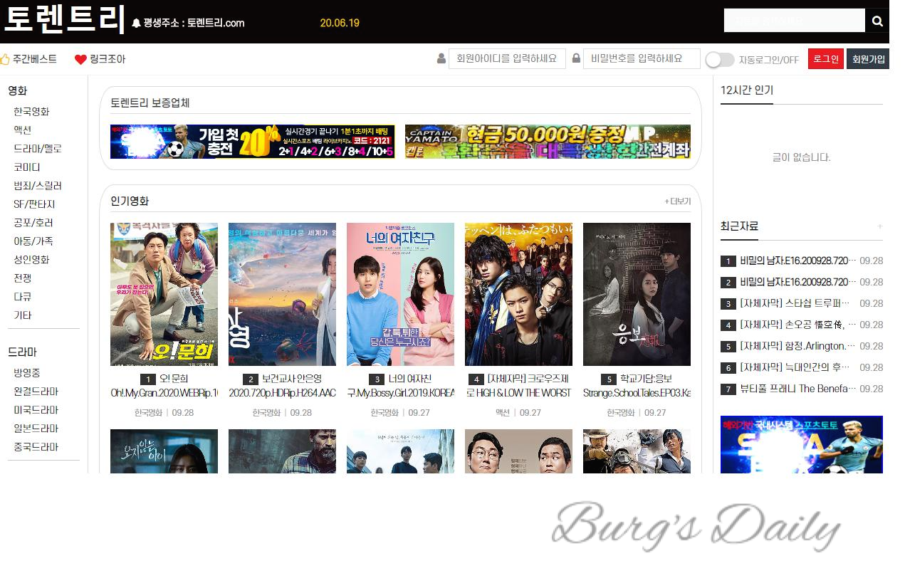Image resolution: width=905 pixels, height=588 pixels.
Task: Select 아동/가족 category in sidebar
Action: (33, 241)
